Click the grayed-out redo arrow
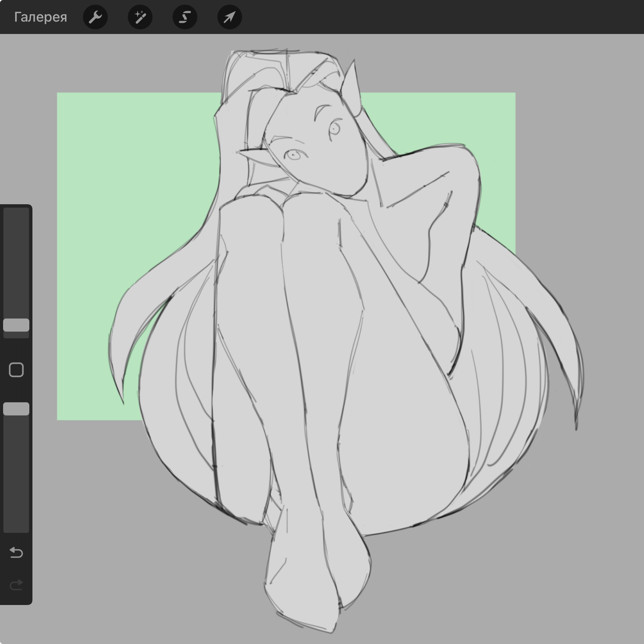 click(16, 585)
